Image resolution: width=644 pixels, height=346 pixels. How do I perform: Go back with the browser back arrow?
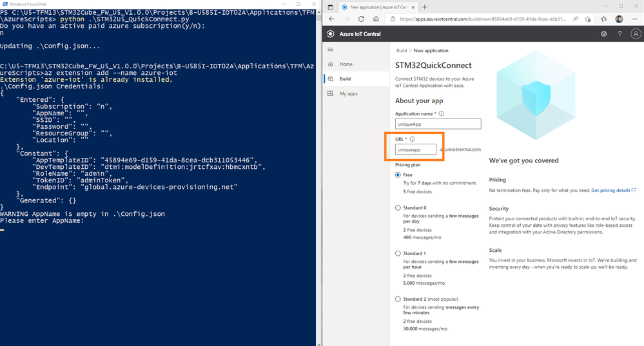[331, 19]
